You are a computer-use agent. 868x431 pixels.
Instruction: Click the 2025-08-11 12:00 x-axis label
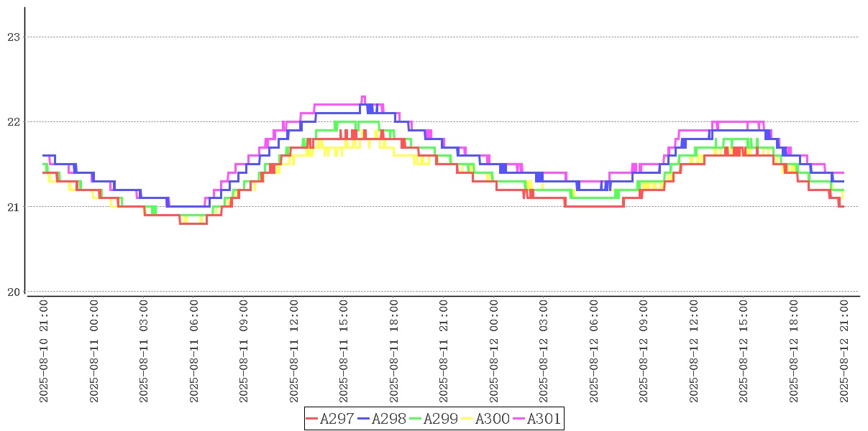coord(294,351)
